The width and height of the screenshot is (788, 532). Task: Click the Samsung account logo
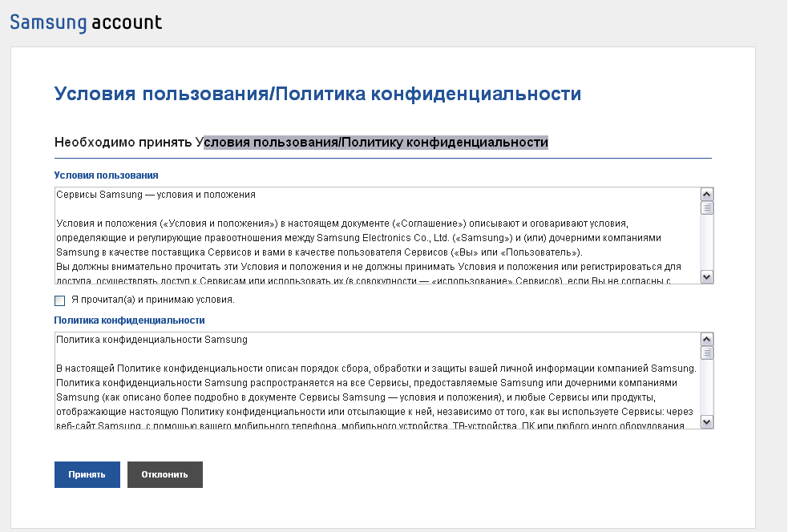(86, 22)
